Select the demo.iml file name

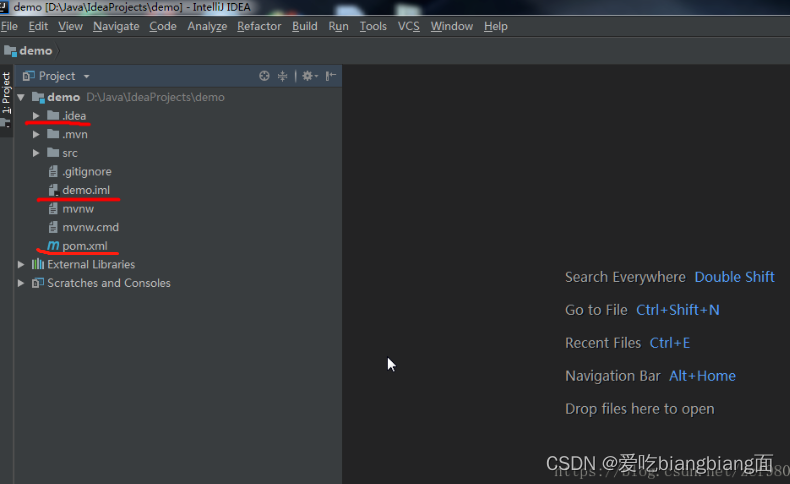click(86, 190)
